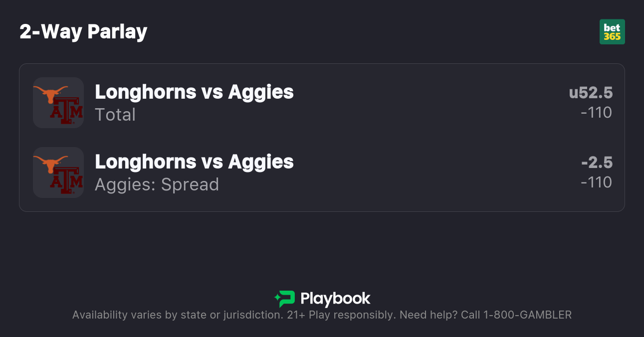Click the -110 odds for the Spread leg
This screenshot has width=644, height=337.
(596, 182)
